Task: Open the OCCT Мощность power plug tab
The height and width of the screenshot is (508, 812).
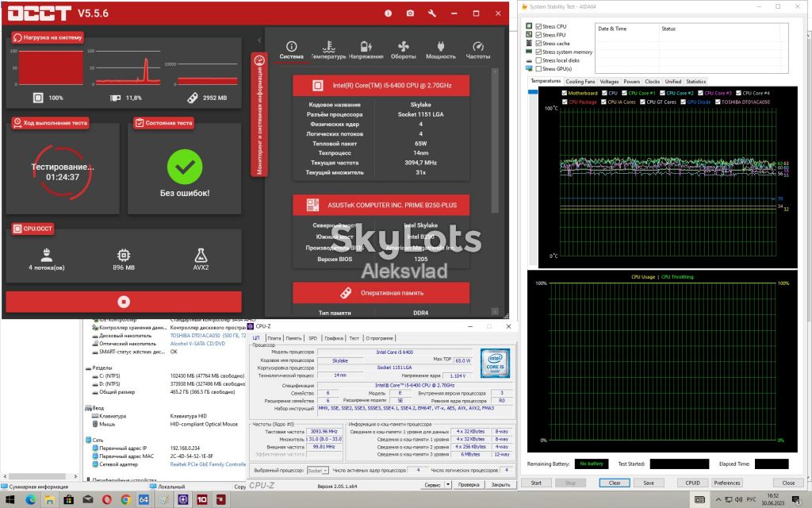Action: 441,51
